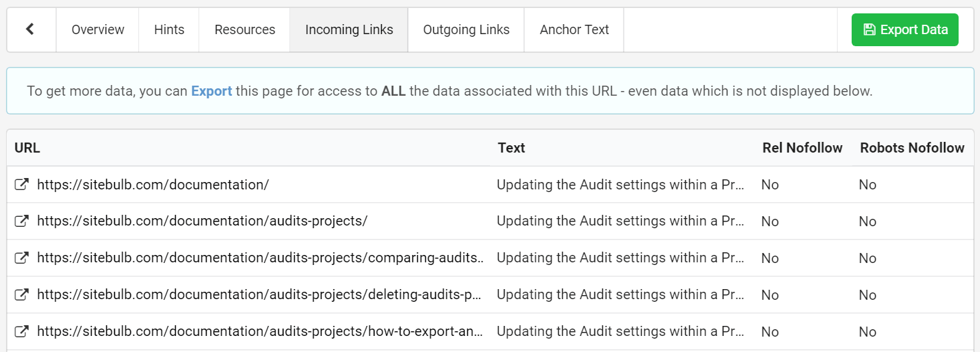Sort by the Robots Nofollow column header
The image size is (980, 352).
tap(912, 148)
